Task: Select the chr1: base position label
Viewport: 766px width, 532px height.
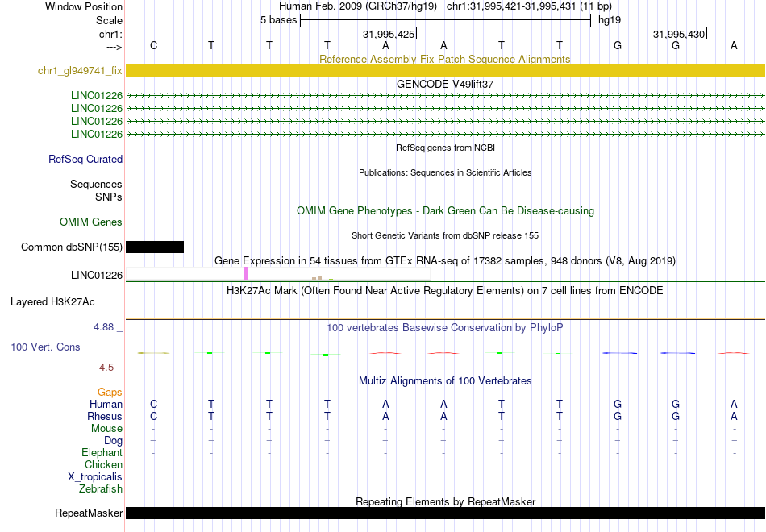Action: pos(111,34)
